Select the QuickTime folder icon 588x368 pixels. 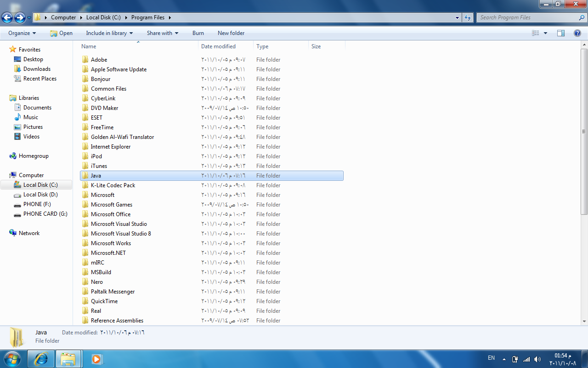pos(85,301)
